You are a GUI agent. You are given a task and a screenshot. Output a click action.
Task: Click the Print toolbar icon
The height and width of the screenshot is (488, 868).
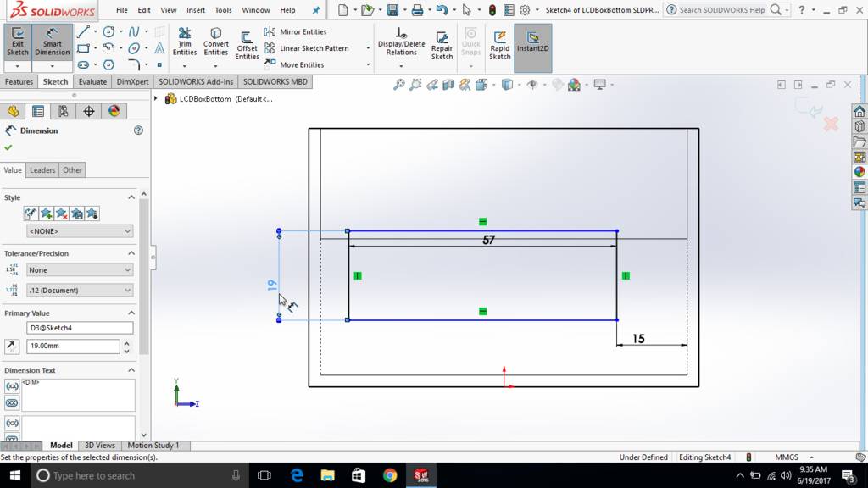[417, 10]
